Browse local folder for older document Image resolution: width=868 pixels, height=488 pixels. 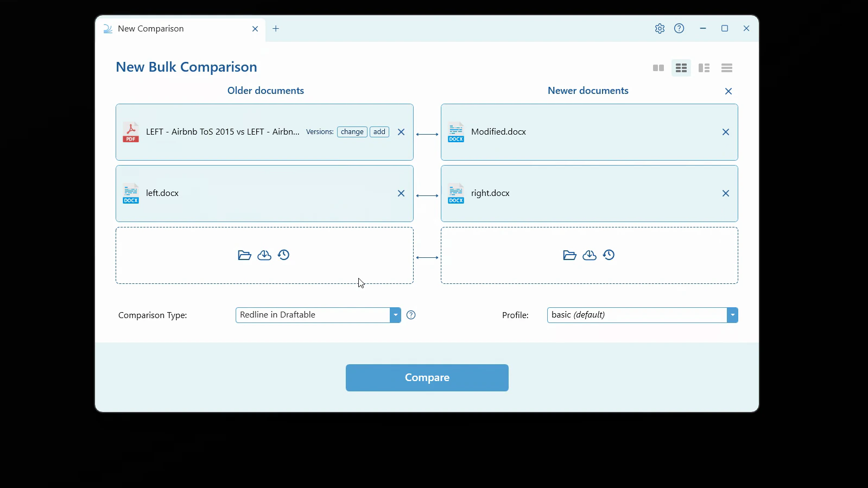(244, 255)
